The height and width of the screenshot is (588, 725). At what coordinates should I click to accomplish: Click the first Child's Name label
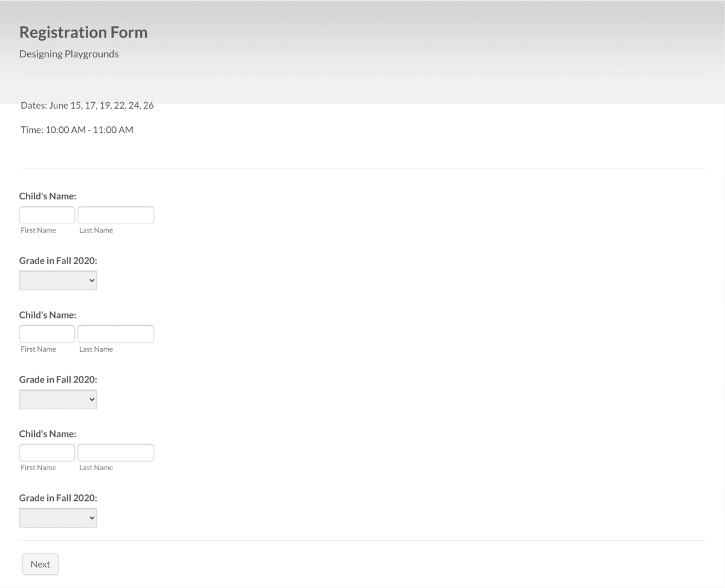coord(48,196)
